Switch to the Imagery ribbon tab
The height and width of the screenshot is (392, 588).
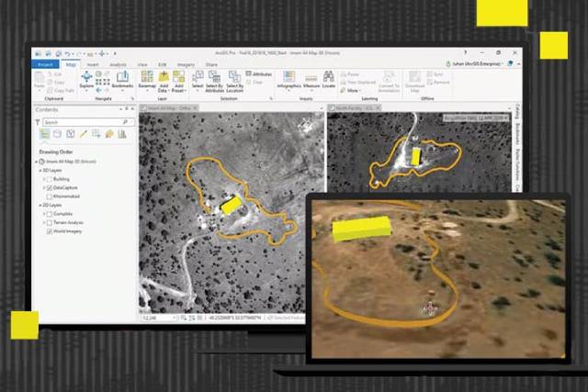coord(186,64)
